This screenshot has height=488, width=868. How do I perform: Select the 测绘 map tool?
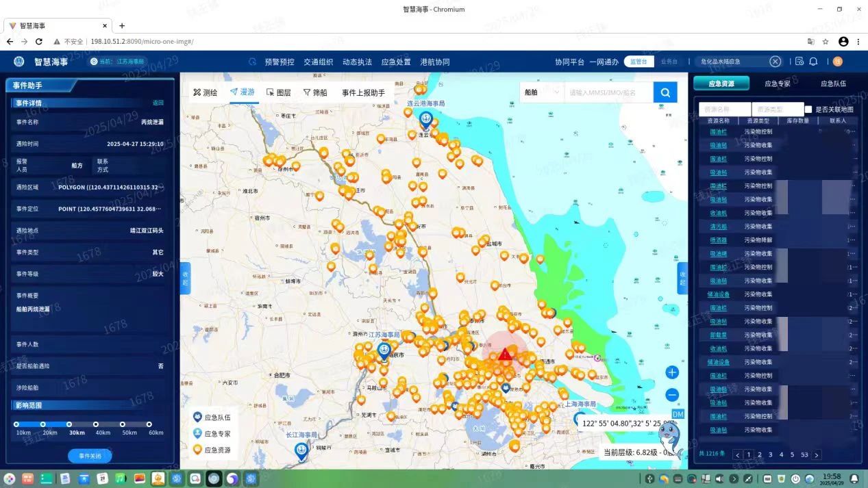point(206,92)
